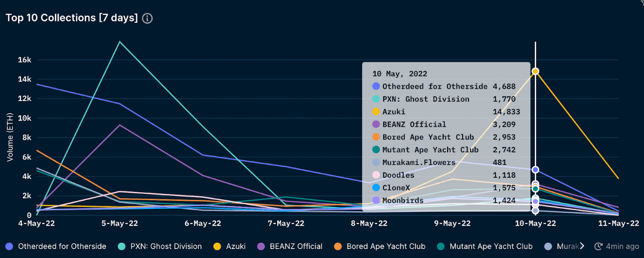Click tooltip row Bored Ape Yacht Club 2,953
The image size is (644, 258).
444,137
